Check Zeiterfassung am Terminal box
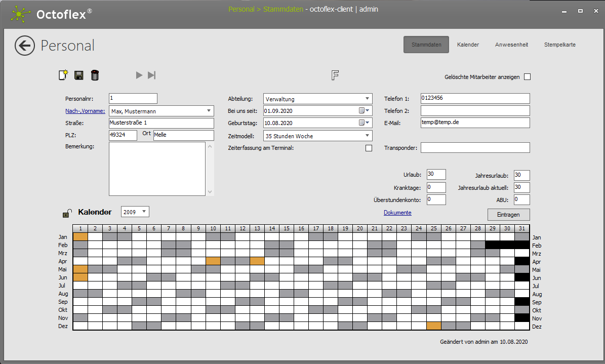Image resolution: width=605 pixels, height=364 pixels. [x=369, y=148]
